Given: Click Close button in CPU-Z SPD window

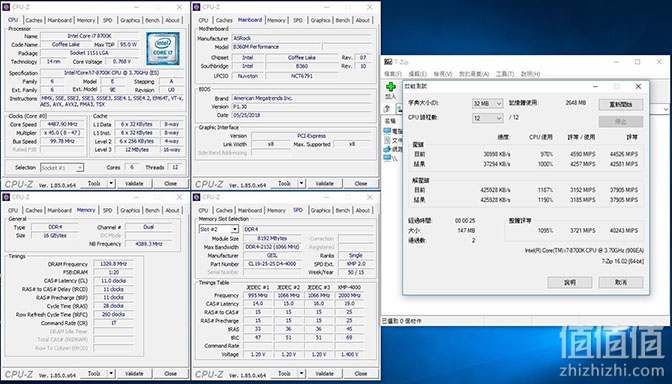Looking at the screenshot, I should click(360, 374).
